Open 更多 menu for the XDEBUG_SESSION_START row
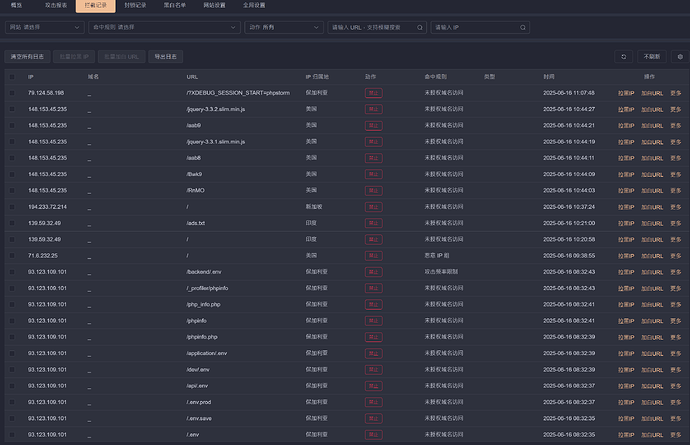This screenshot has height=445, width=690. (x=675, y=93)
